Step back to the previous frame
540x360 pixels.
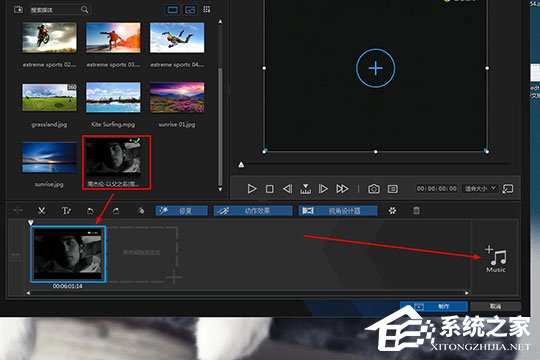coord(288,189)
